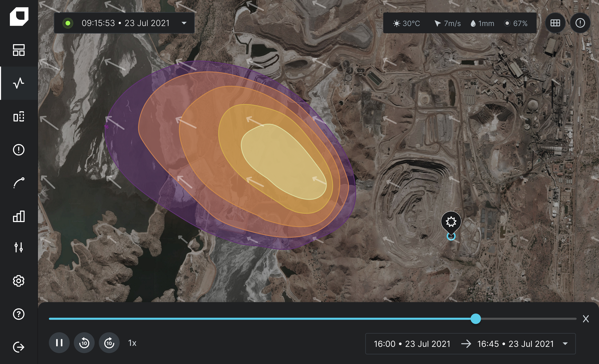Change the 1x playback speed

pos(132,343)
